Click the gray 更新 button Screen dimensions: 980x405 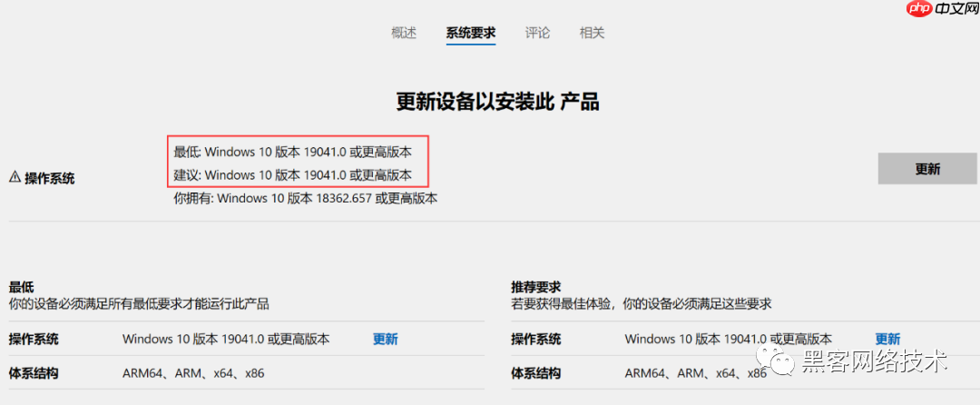click(927, 169)
